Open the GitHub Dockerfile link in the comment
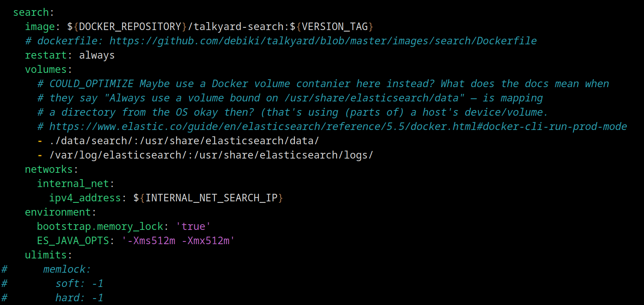 [x=323, y=41]
